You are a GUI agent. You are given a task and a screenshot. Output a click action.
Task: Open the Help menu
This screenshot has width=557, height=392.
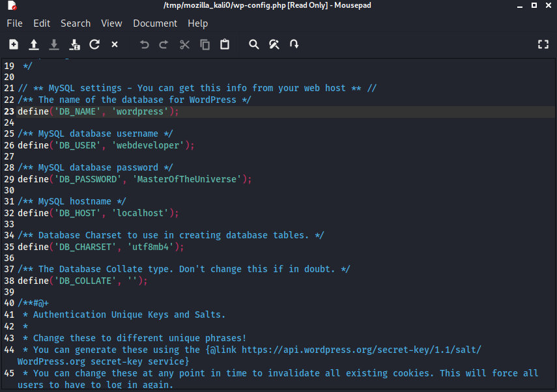[197, 23]
